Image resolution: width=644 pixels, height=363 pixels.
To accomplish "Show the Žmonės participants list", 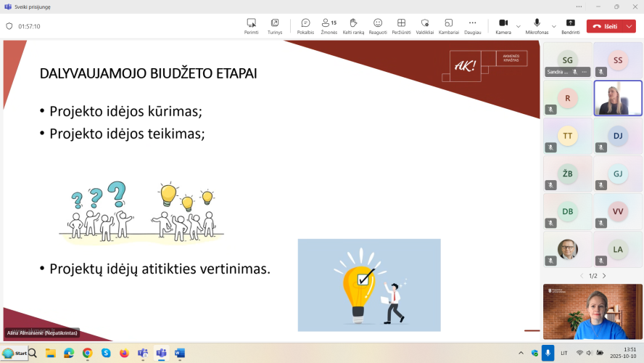I will (329, 26).
